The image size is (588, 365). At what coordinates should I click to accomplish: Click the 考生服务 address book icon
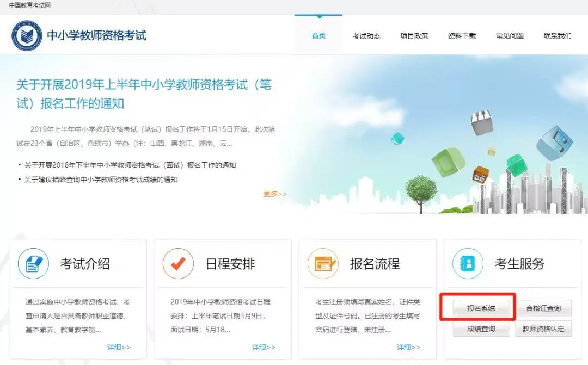(468, 263)
